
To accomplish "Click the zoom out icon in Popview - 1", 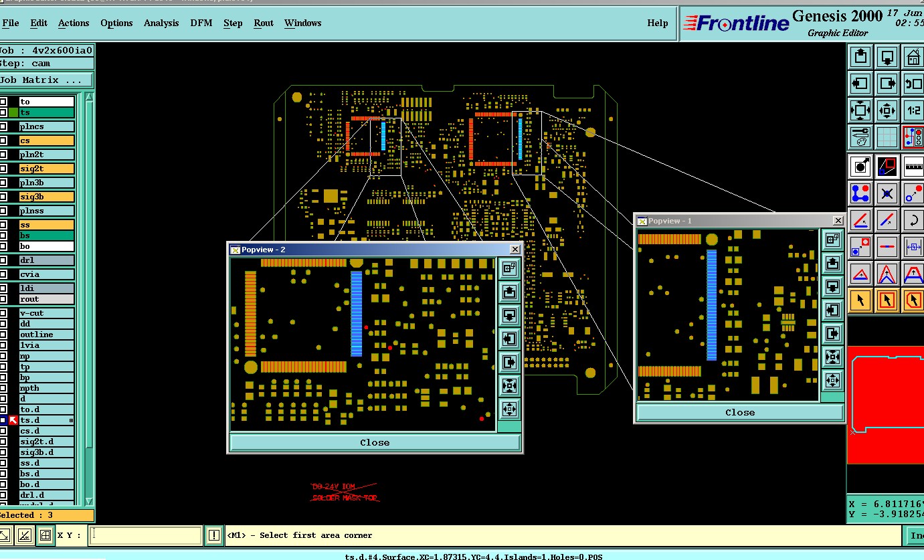I will (832, 380).
